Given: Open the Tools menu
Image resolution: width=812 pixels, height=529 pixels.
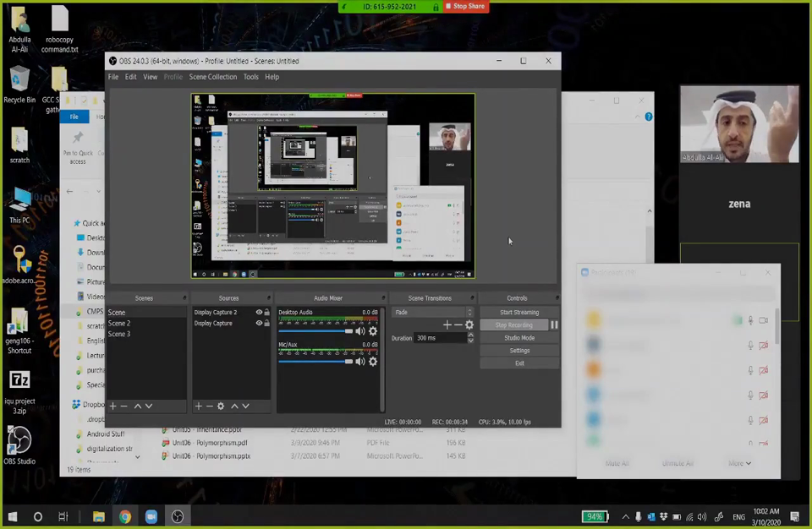Looking at the screenshot, I should click(251, 77).
